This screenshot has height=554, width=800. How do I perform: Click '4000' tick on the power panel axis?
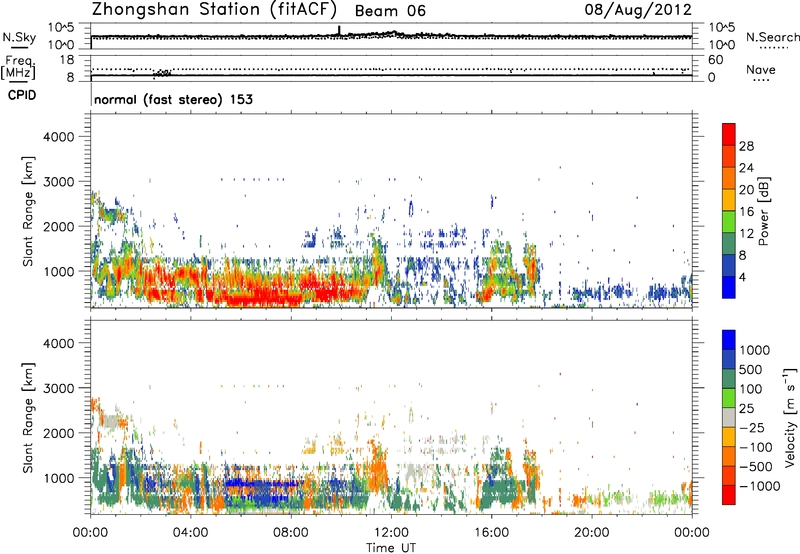coord(59,137)
